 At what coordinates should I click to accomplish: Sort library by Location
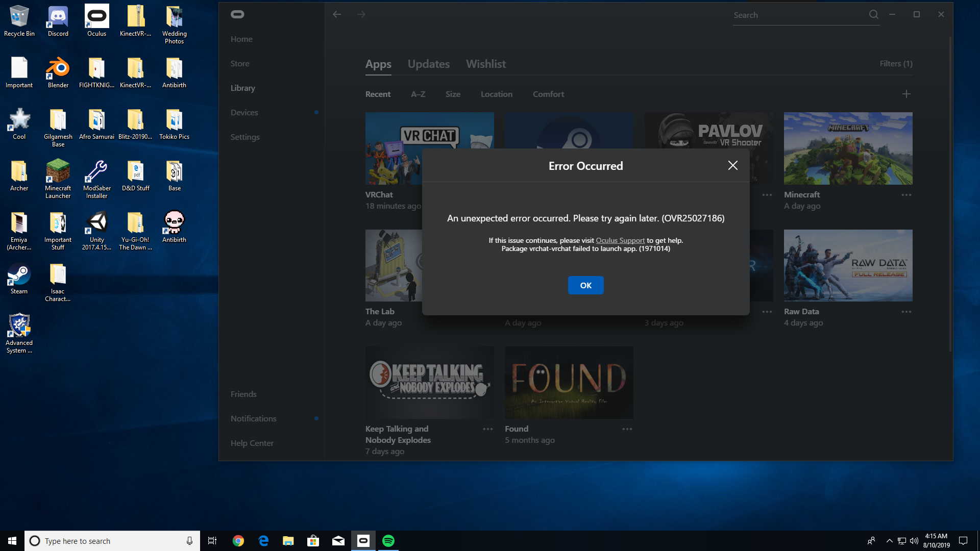click(x=497, y=94)
